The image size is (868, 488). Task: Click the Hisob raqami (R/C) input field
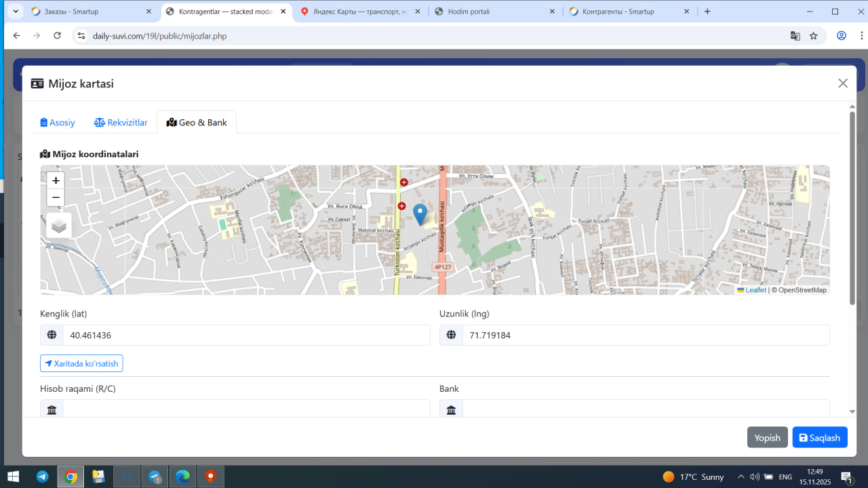coord(246,409)
